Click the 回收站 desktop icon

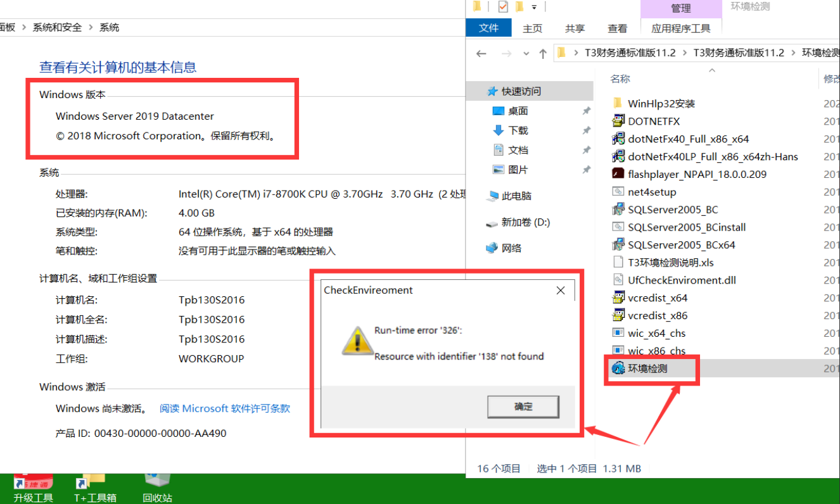(157, 488)
